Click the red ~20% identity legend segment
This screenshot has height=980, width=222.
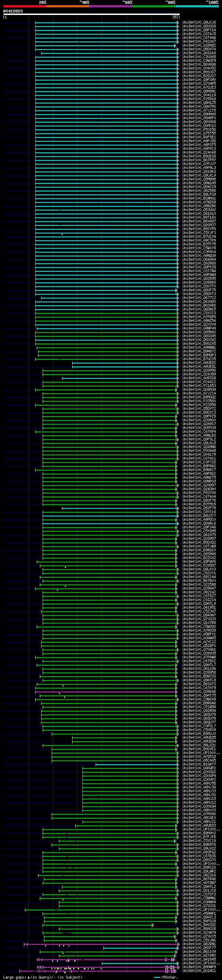25,6
